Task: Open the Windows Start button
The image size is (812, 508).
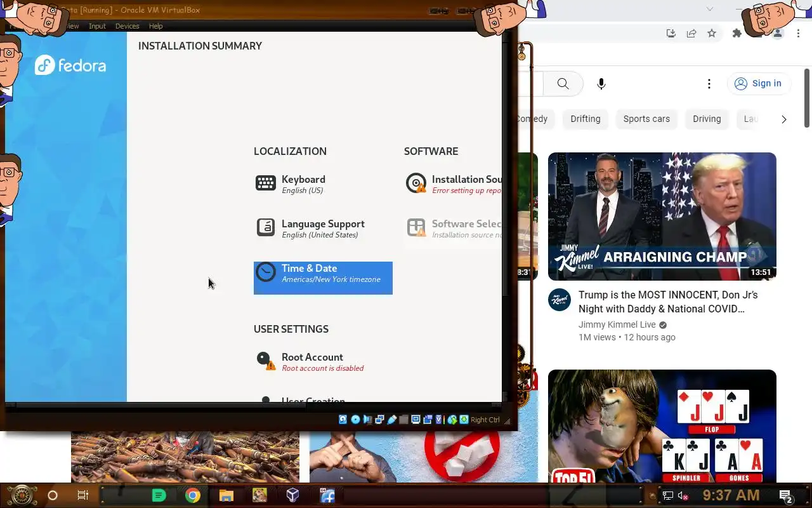Action: (x=22, y=495)
